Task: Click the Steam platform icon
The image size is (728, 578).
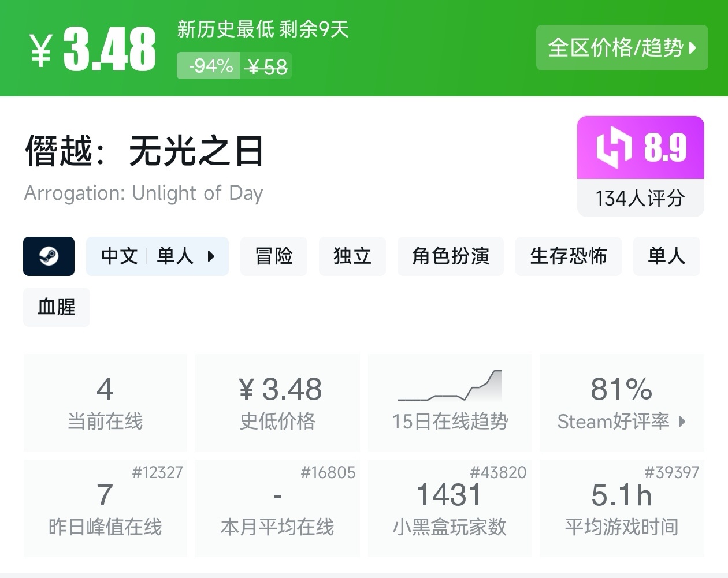Action: [x=49, y=256]
